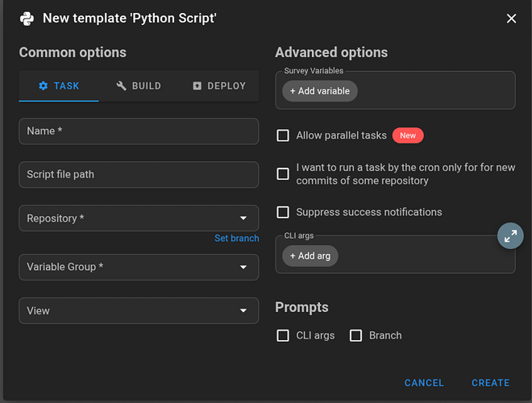
Task: Tick the Branch prompt checkbox
Action: [x=355, y=335]
